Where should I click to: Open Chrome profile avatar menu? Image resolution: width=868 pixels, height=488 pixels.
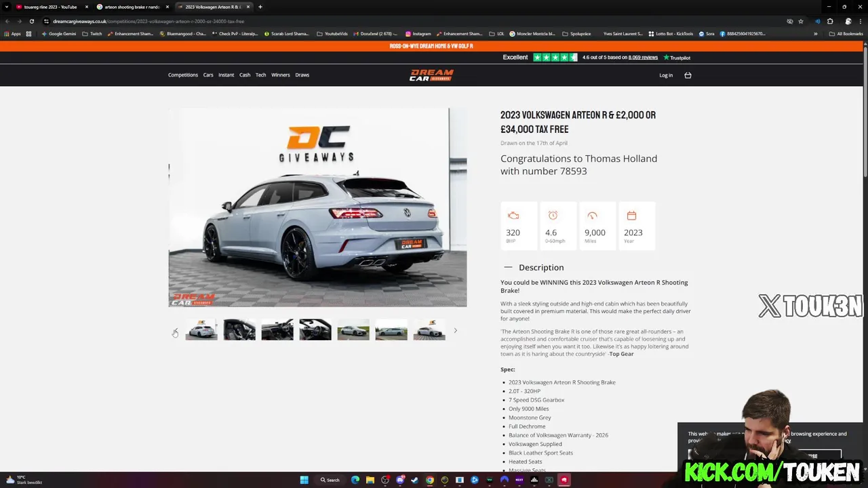tap(848, 21)
